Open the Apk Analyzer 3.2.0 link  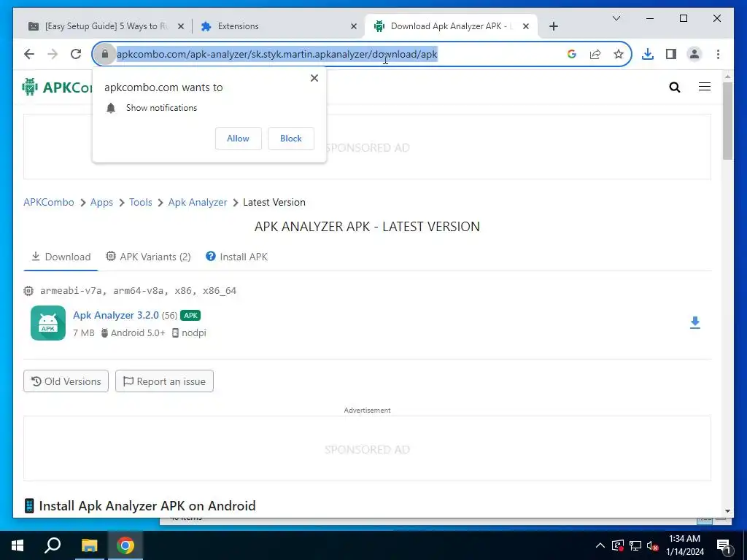(116, 315)
